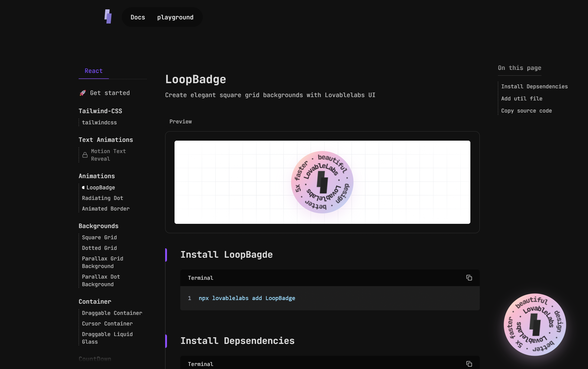The width and height of the screenshot is (588, 369).
Task: Select Motion Text Reveal in sidebar
Action: coord(108,155)
